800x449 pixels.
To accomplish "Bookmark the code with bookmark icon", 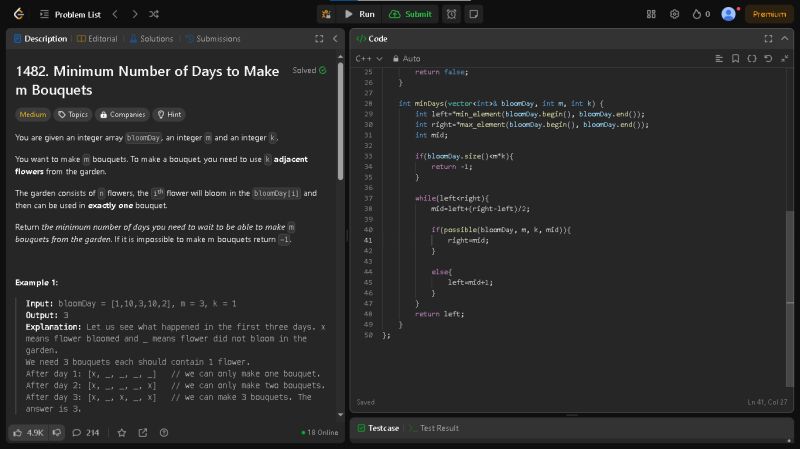I will [734, 58].
